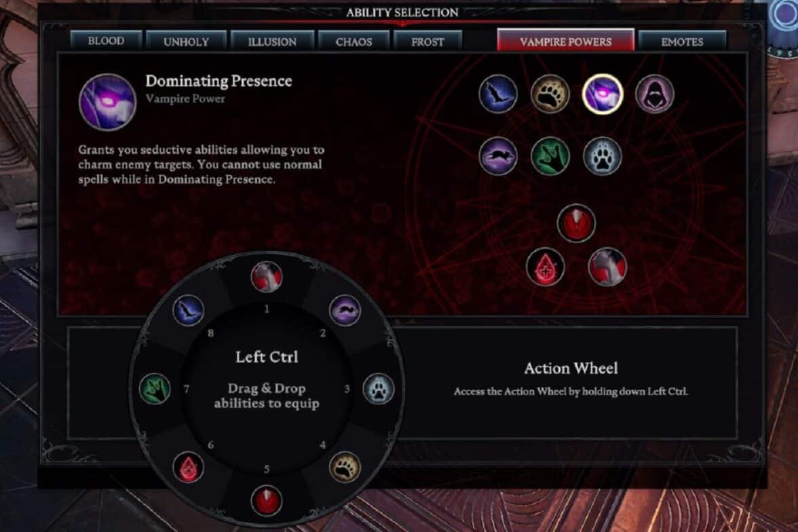Switch to the Unholy tab
Screen dimensions: 798x532
[186, 41]
